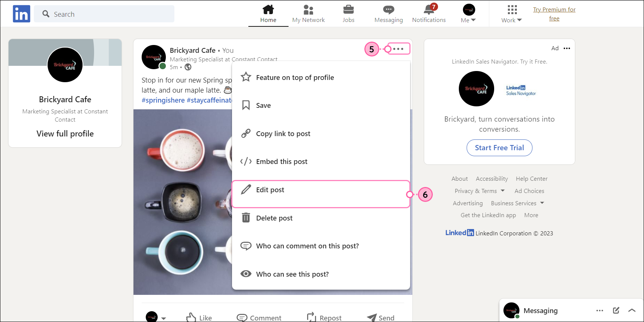Choose Embed this post
644x322 pixels.
(321, 161)
